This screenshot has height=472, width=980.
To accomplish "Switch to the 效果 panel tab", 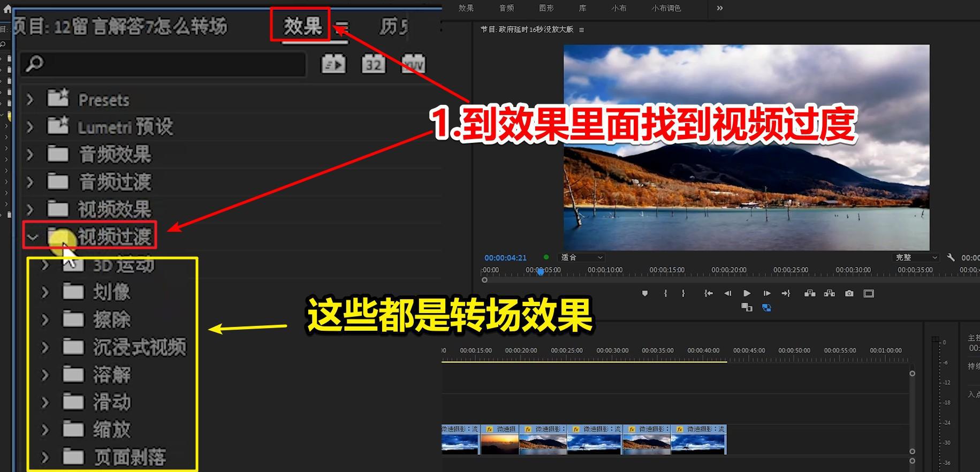I will (x=302, y=26).
